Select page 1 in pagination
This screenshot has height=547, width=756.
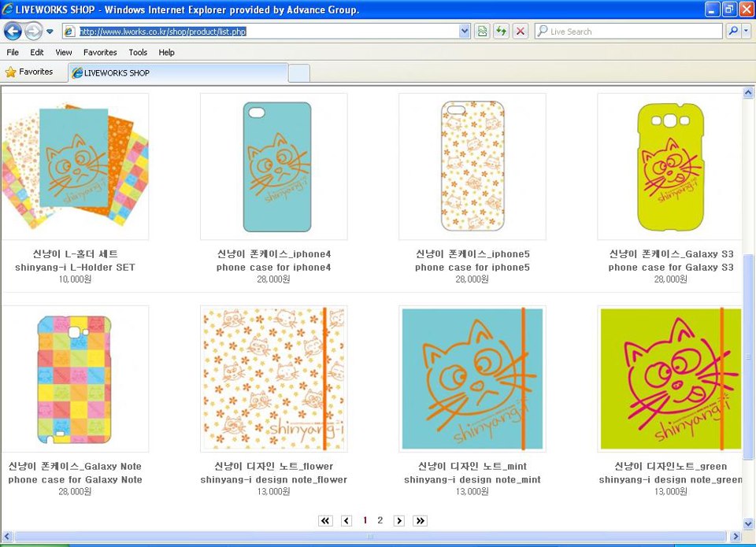click(365, 520)
